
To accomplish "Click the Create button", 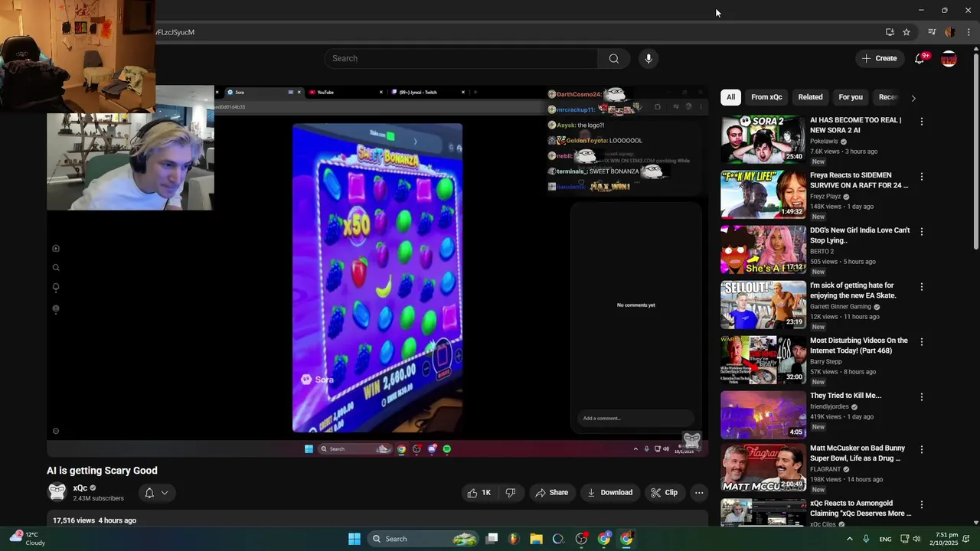I will (879, 58).
